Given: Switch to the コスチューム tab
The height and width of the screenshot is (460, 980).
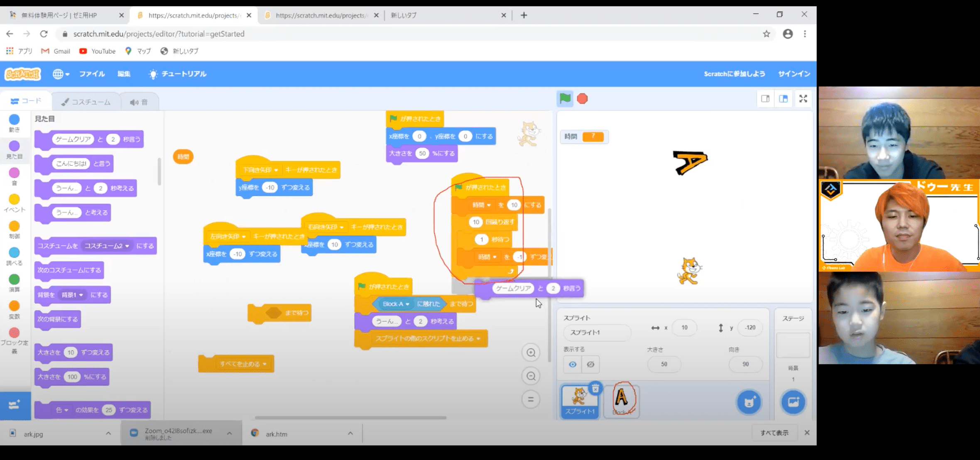Looking at the screenshot, I should point(86,102).
